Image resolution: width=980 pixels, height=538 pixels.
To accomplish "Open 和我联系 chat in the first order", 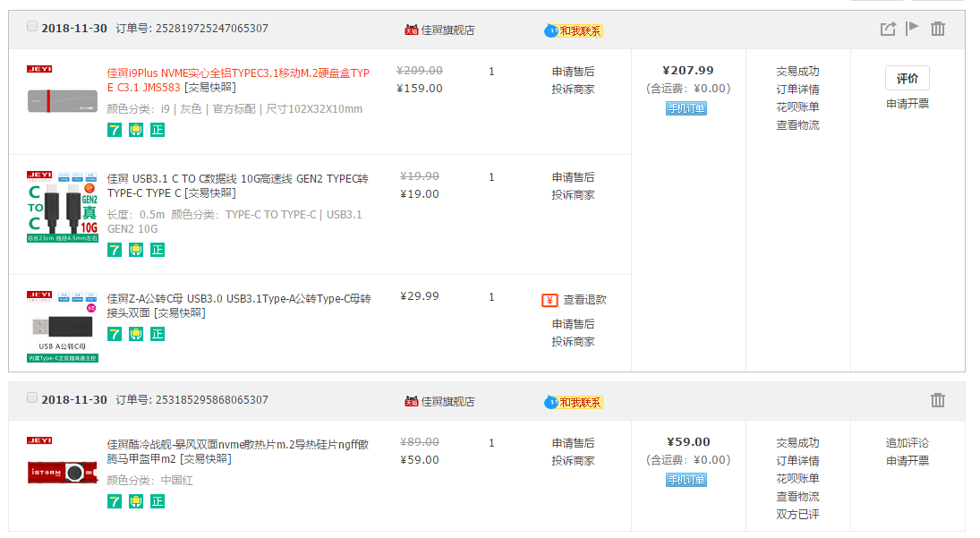I will [574, 30].
